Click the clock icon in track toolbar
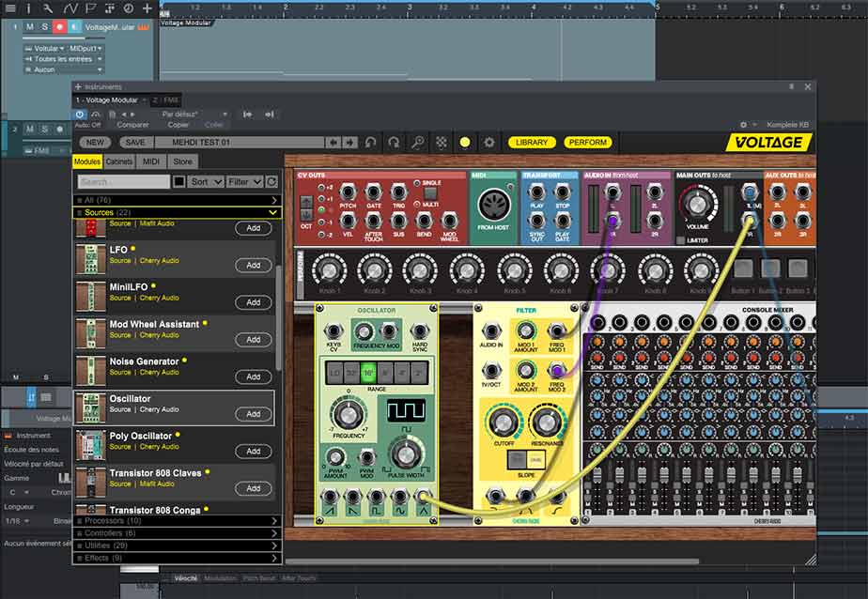Viewport: 868px width, 599px height. [x=129, y=8]
